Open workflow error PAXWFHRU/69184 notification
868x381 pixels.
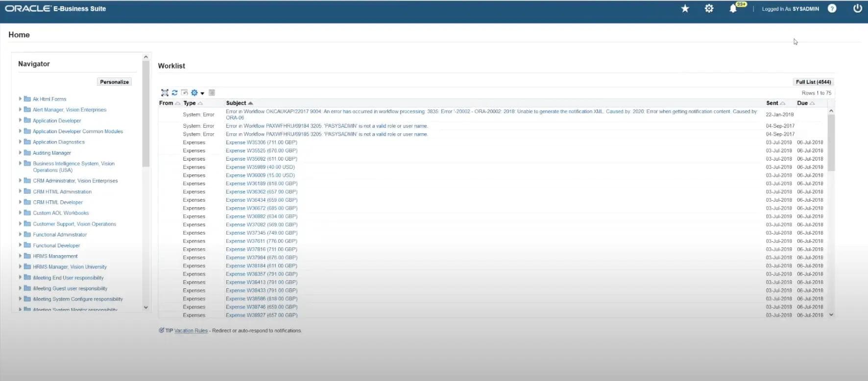point(327,126)
